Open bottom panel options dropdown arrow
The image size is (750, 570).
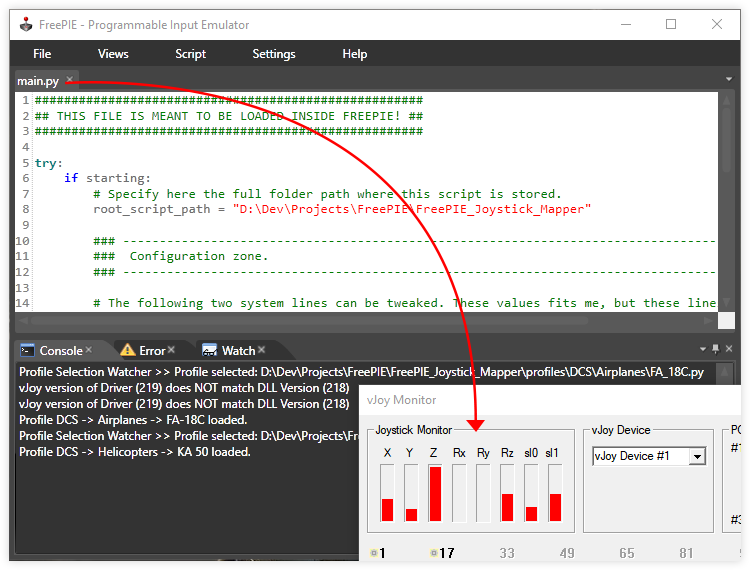[703, 349]
